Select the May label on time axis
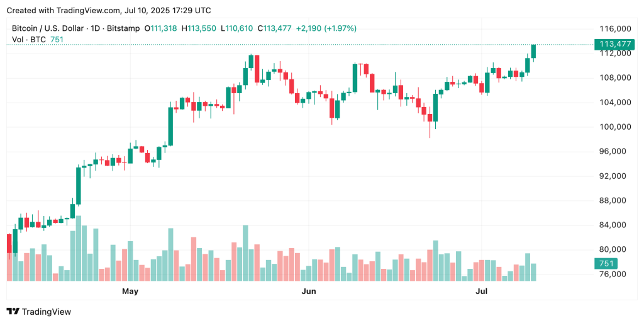The image size is (644, 323). click(x=130, y=292)
